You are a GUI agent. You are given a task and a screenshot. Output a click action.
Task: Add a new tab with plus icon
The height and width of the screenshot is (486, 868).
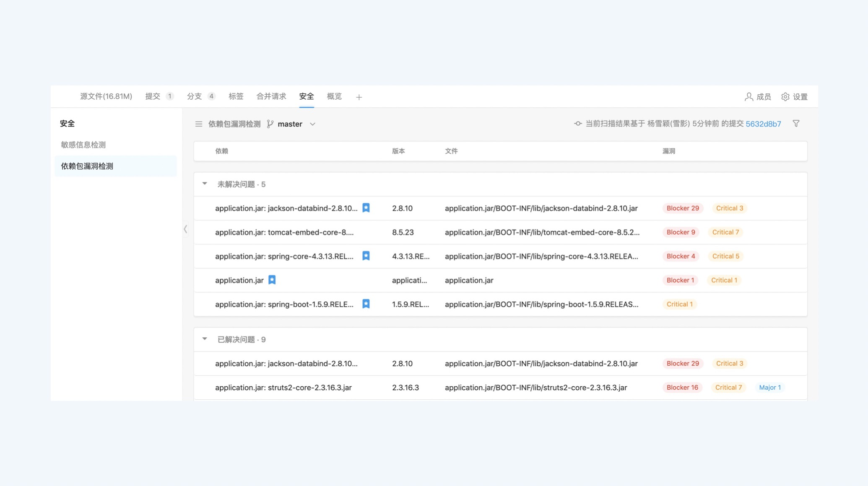coord(359,97)
